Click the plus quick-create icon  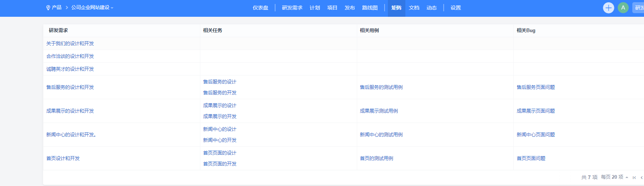(x=608, y=8)
